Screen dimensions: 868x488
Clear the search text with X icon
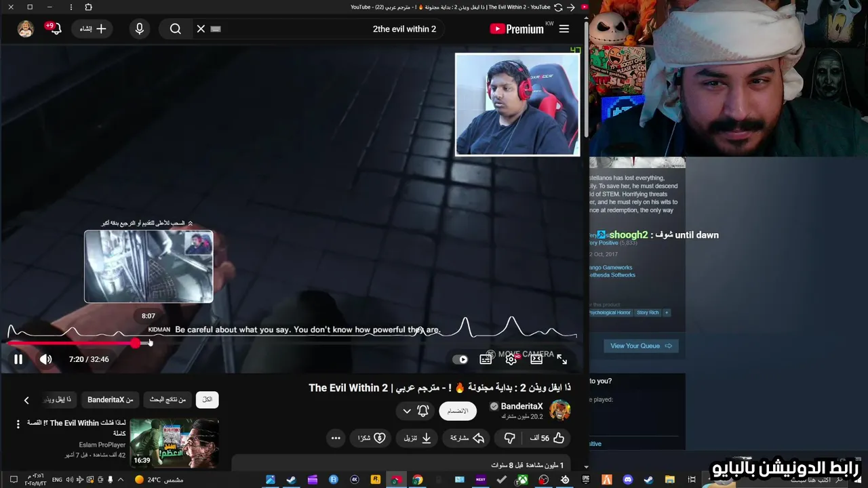tap(201, 28)
